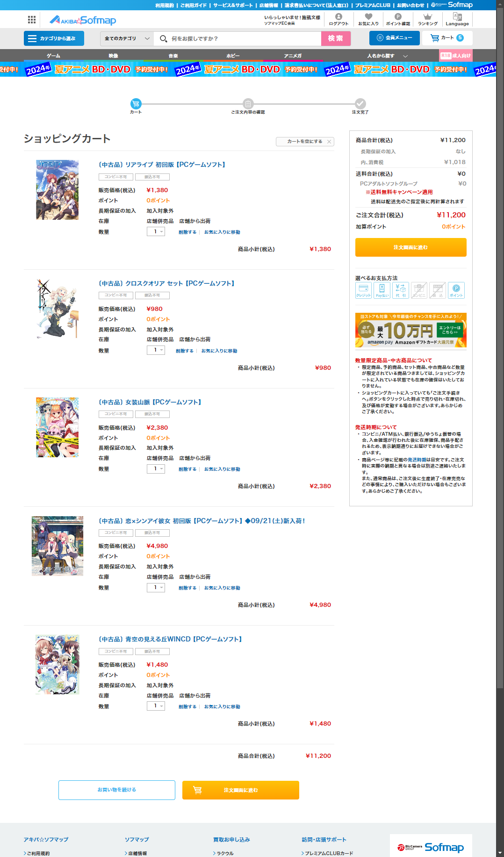Image resolution: width=504 pixels, height=857 pixels.
Task: Click the orange 注文画面に進む button in summary
Action: tap(411, 247)
